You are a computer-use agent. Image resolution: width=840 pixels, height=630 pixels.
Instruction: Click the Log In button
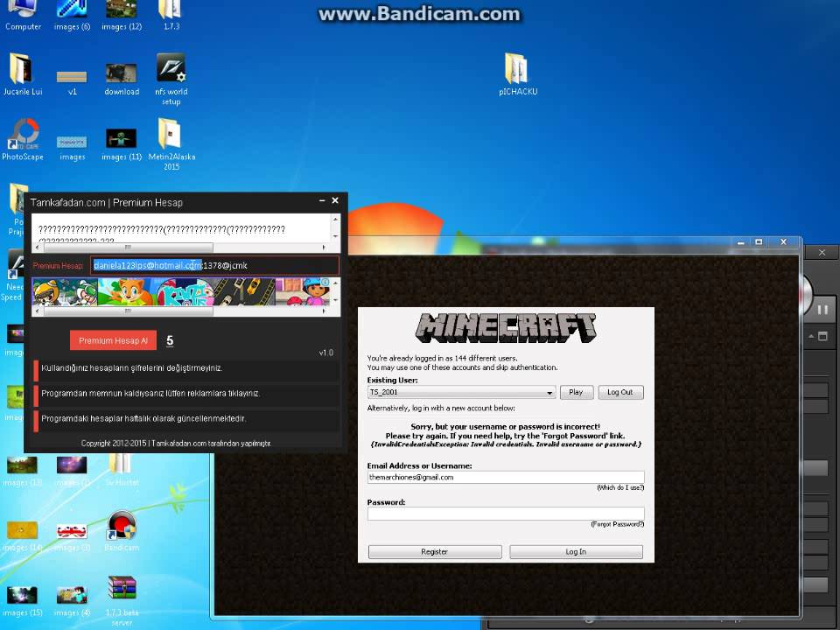click(x=576, y=552)
